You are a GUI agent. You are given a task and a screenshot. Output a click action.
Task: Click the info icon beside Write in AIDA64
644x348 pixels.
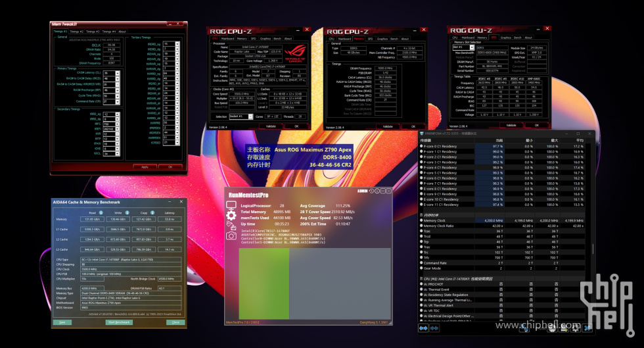tap(127, 212)
